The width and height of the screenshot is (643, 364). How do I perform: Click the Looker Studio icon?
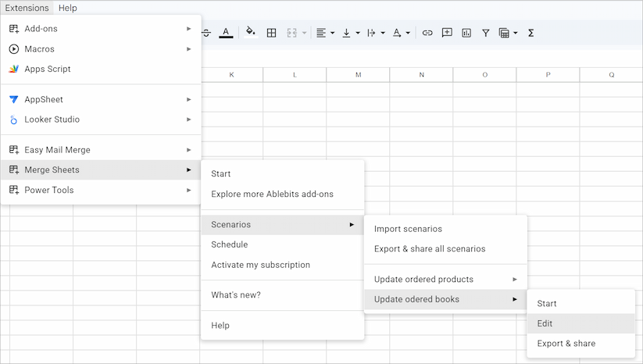[13, 120]
